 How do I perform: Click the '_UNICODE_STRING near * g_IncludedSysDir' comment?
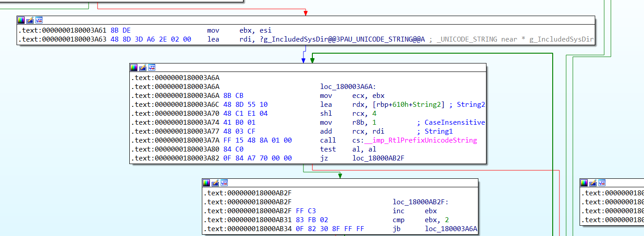pyautogui.click(x=511, y=39)
